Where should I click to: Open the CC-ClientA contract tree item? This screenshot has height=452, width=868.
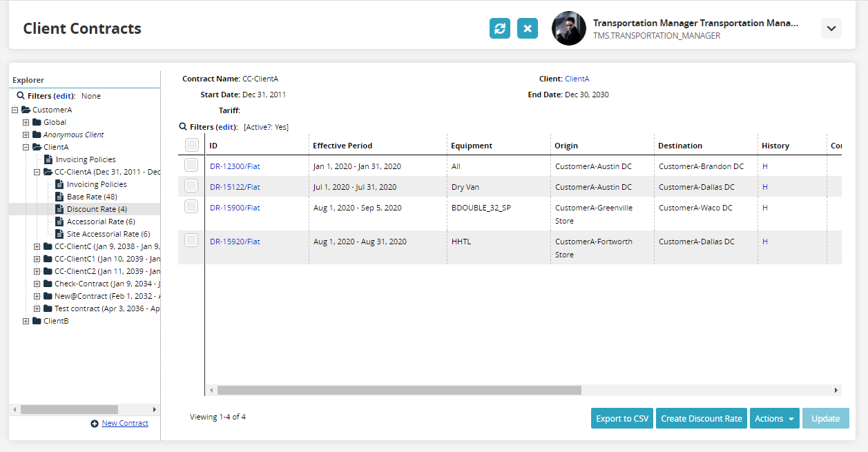(107, 172)
